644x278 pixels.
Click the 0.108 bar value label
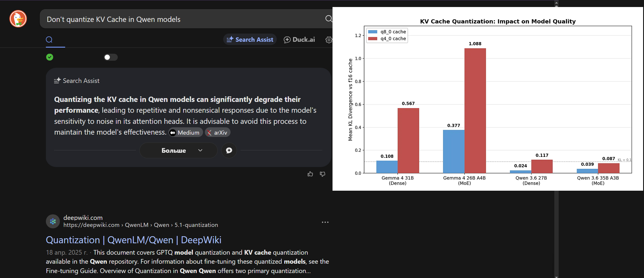pos(387,156)
